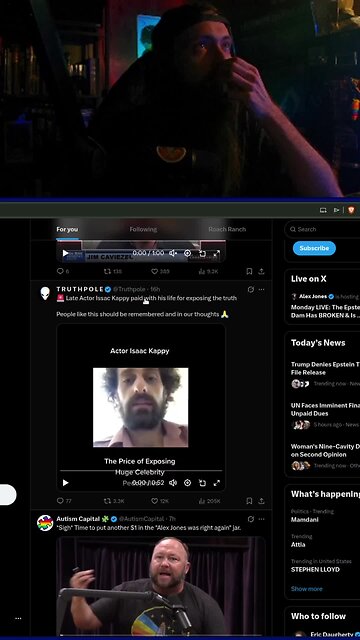Open settings gear on Isaac Kappy video

tap(187, 483)
